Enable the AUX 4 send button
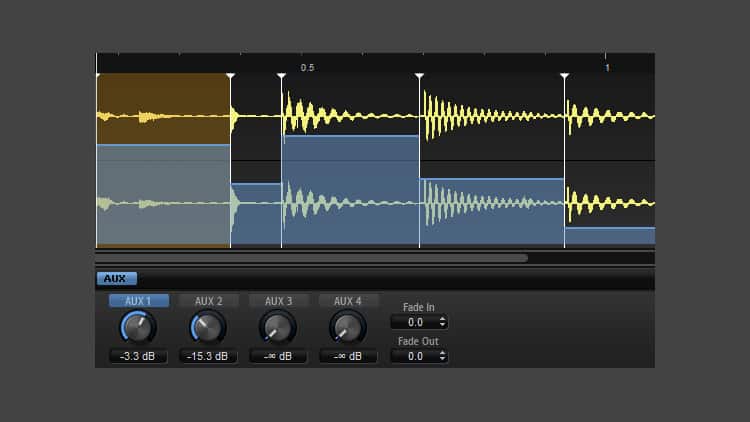 348,301
